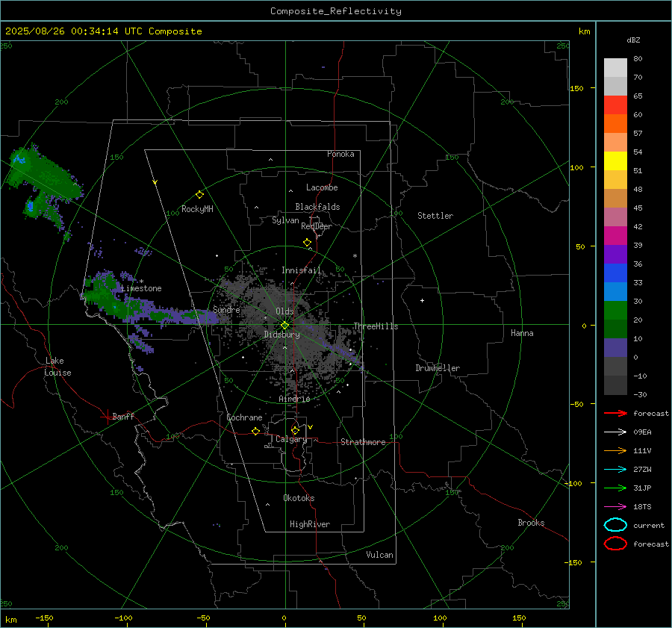Select the orange 57 dBZ swatch
The image size is (672, 628).
pyautogui.click(x=615, y=124)
